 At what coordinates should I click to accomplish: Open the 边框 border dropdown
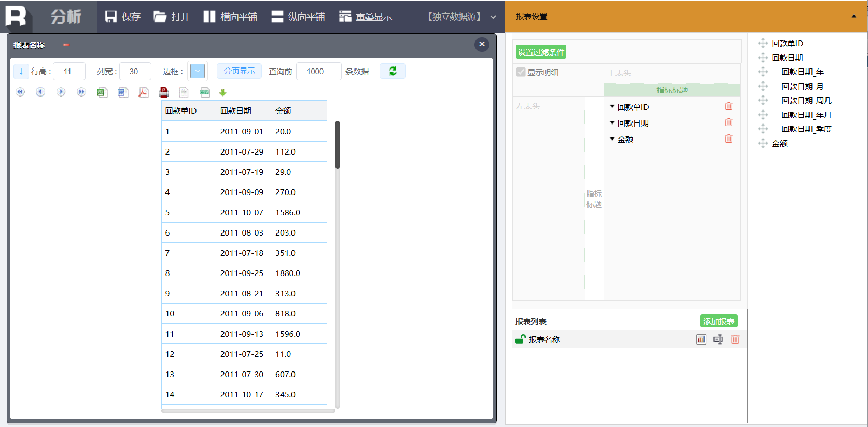198,71
